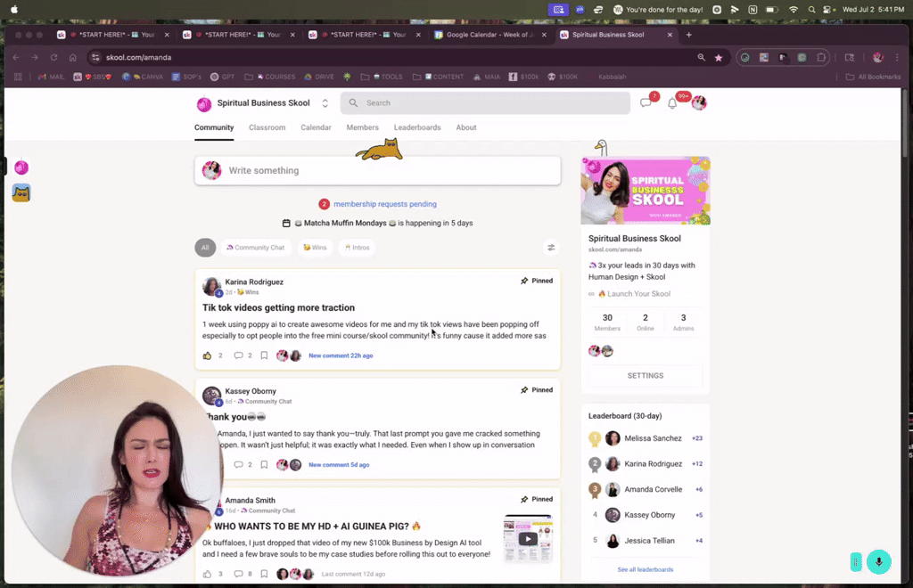This screenshot has height=588, width=913.
Task: Filter posts by Community Chat
Action: [x=255, y=247]
